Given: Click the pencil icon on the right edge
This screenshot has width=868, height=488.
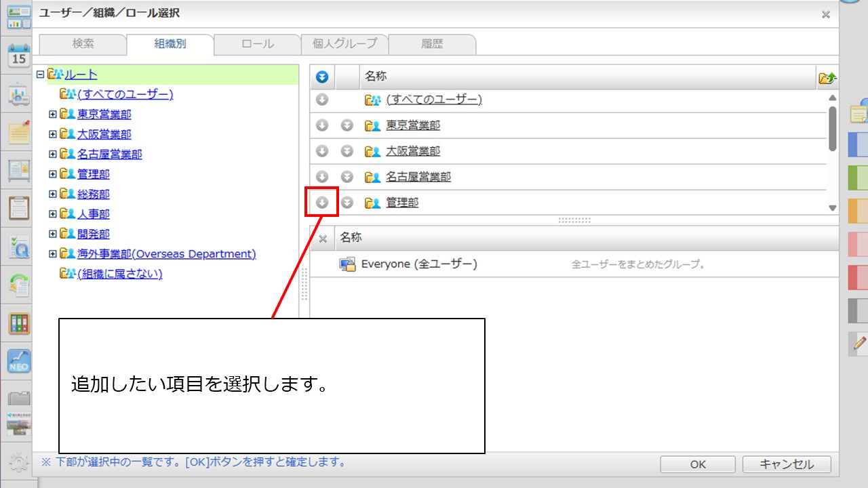Looking at the screenshot, I should 859,343.
